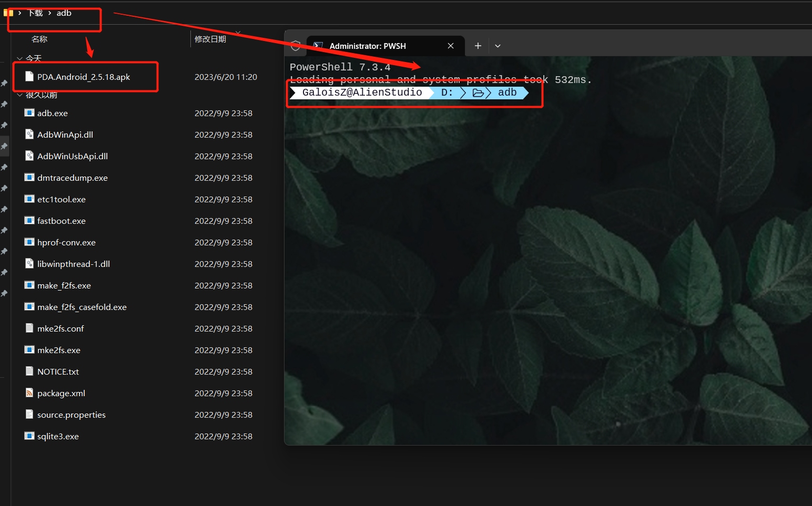The image size is (812, 506).
Task: Click the folder icon in the Explorer address bar
Action: (8, 13)
